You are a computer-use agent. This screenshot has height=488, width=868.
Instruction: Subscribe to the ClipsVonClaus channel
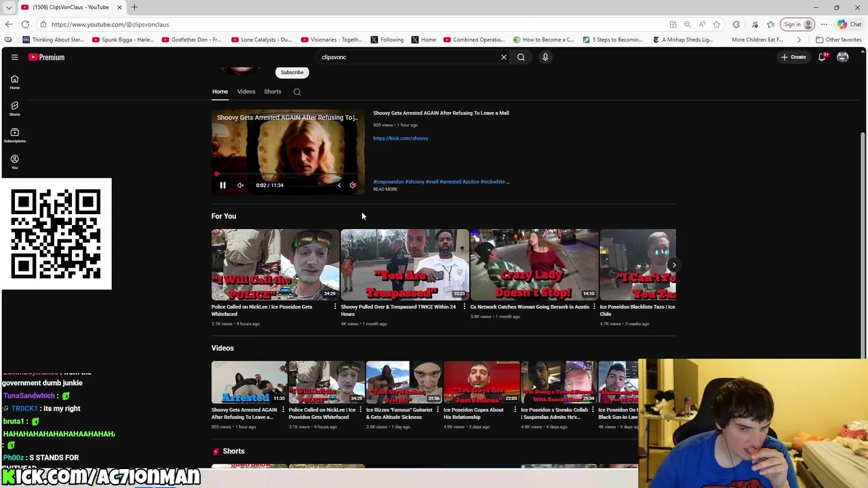(x=292, y=73)
